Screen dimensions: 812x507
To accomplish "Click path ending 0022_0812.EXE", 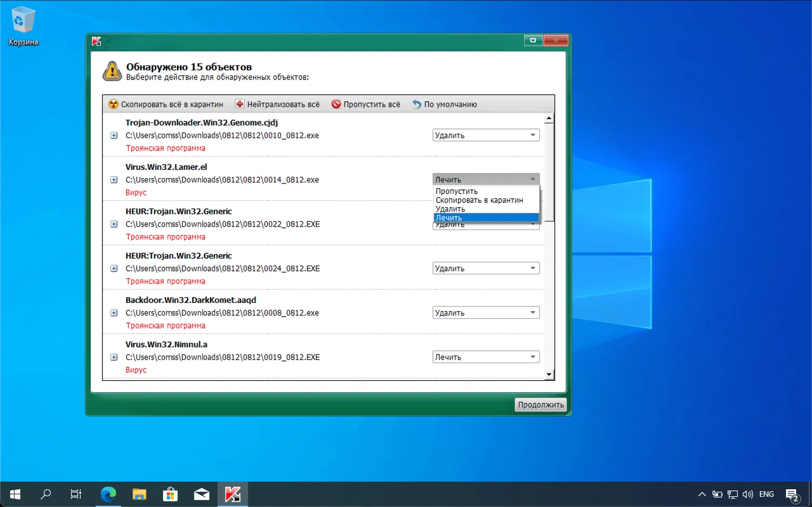I will (x=222, y=224).
